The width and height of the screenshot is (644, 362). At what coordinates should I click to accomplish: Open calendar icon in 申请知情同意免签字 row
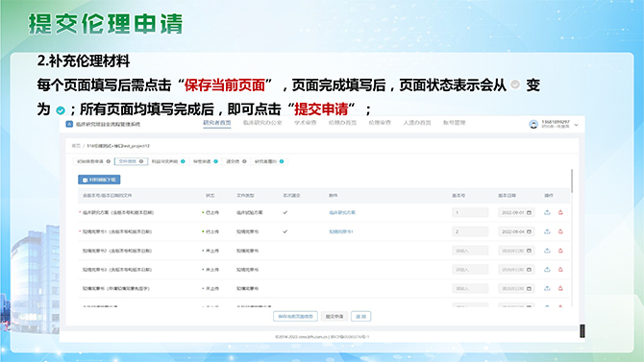(529, 288)
